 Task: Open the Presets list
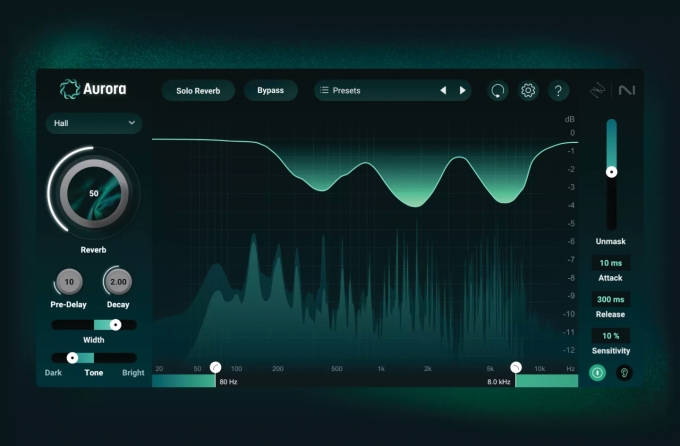click(x=375, y=91)
